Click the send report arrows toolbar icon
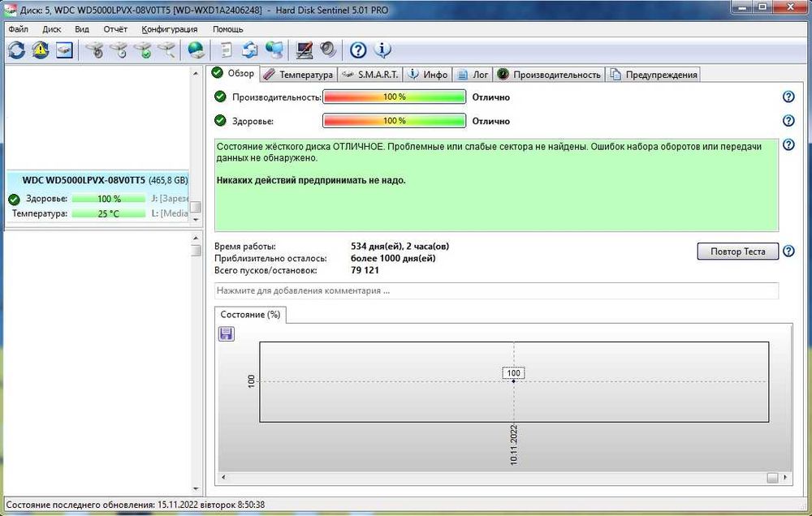812x516 pixels. pos(250,50)
